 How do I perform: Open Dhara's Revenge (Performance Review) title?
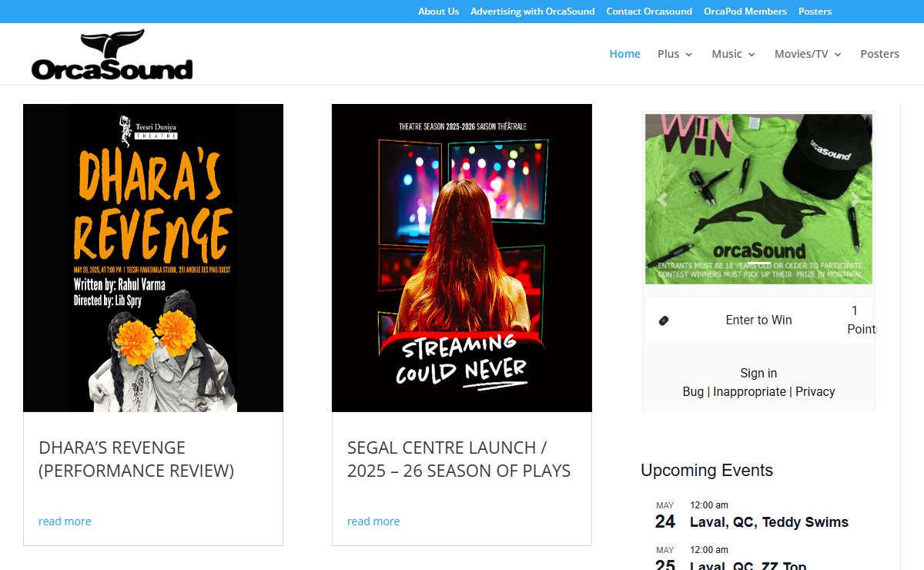click(x=136, y=459)
